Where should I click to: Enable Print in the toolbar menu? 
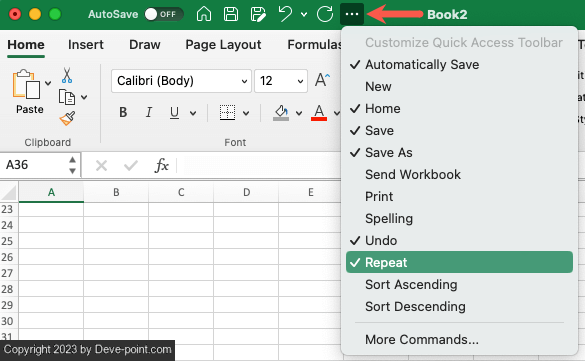pos(459,197)
